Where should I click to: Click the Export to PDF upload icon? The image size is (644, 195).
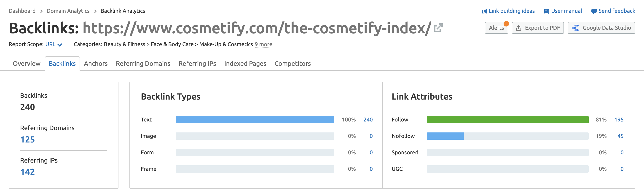click(519, 28)
